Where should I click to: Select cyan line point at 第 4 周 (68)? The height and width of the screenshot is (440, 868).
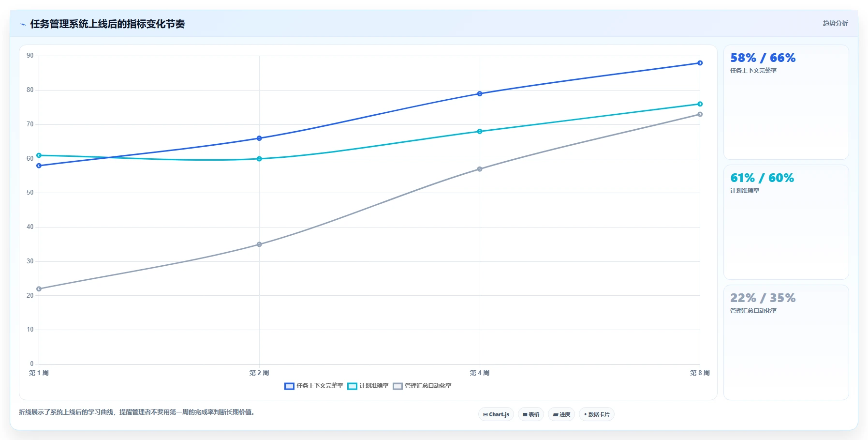(x=480, y=131)
